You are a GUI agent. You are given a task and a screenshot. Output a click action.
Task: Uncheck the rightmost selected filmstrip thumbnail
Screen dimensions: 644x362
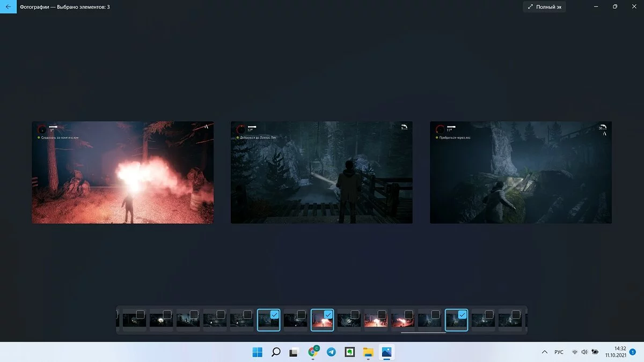click(462, 314)
